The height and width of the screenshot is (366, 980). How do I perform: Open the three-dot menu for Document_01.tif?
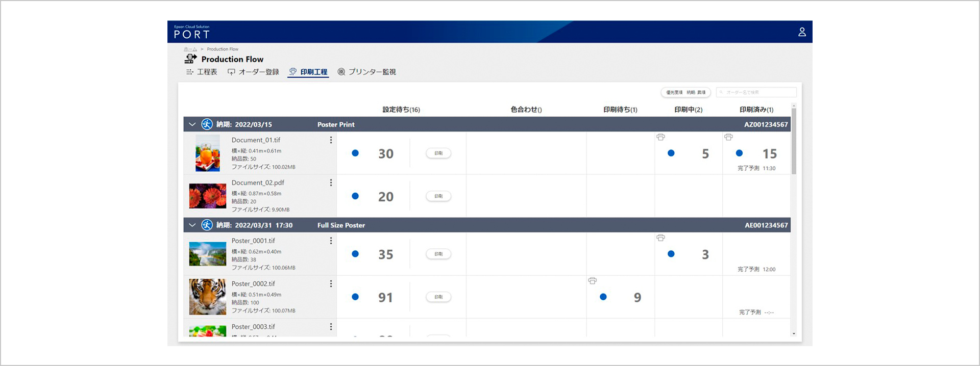point(331,140)
